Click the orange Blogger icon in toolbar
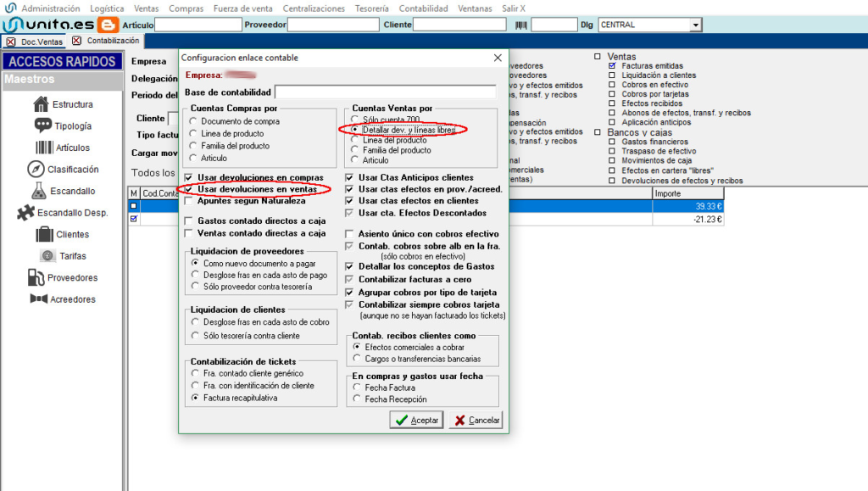The height and width of the screenshot is (491, 868). click(x=108, y=25)
